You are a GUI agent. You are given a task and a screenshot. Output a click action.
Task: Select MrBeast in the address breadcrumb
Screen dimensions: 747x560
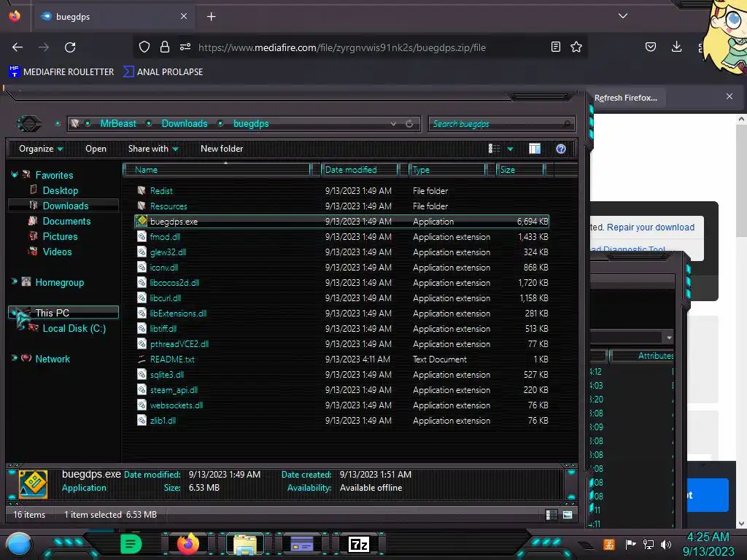118,124
